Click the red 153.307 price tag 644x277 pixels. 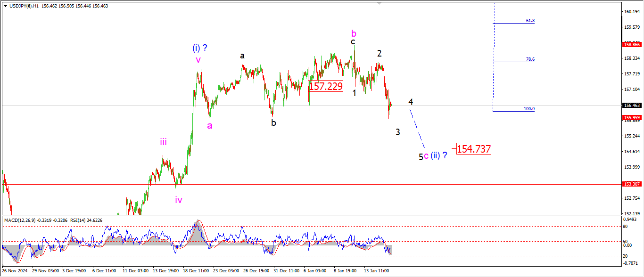pos(631,184)
